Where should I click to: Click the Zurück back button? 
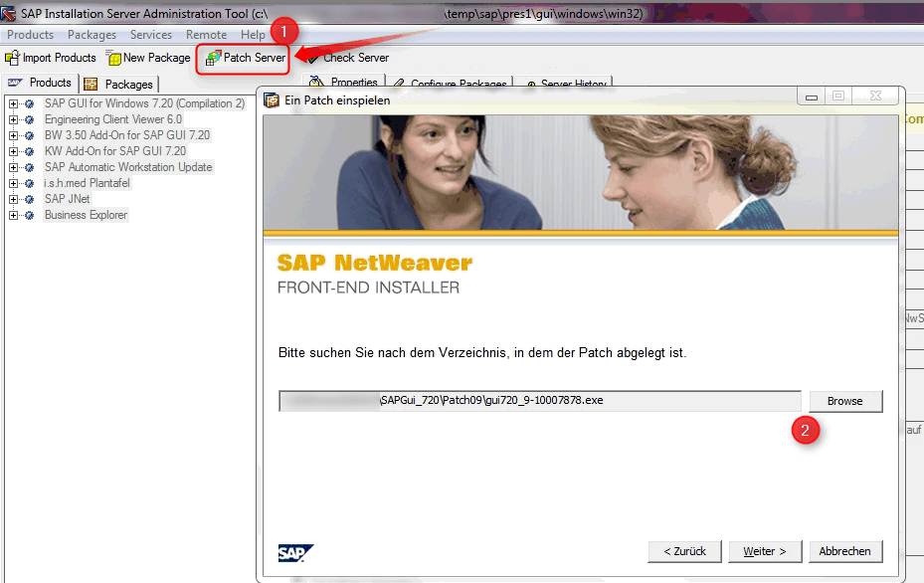(684, 552)
